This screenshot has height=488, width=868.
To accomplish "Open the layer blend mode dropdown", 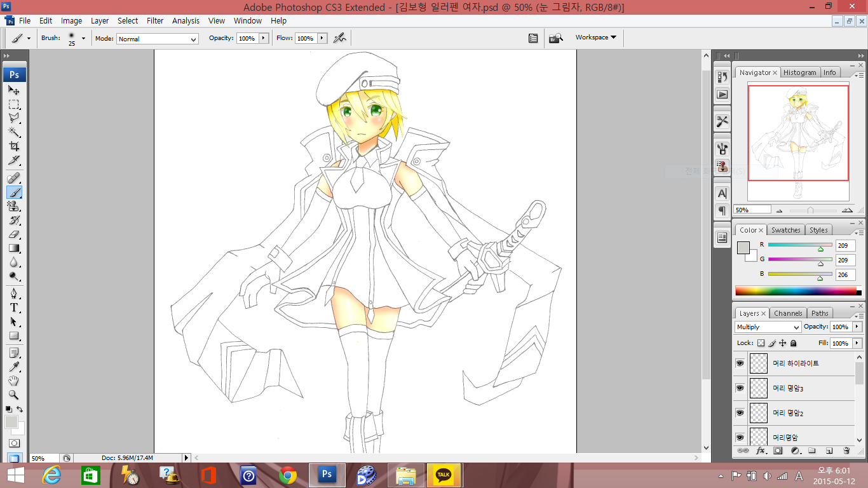I will [x=768, y=327].
